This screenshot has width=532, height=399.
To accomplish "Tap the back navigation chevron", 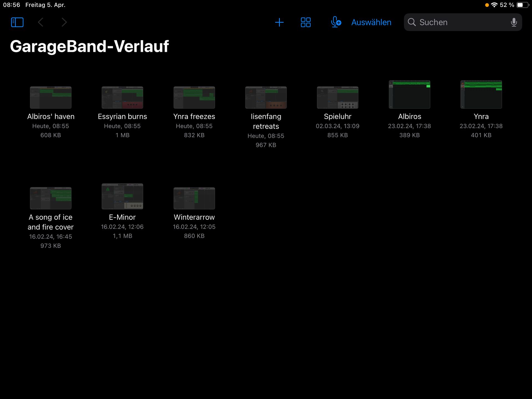I will tap(41, 22).
